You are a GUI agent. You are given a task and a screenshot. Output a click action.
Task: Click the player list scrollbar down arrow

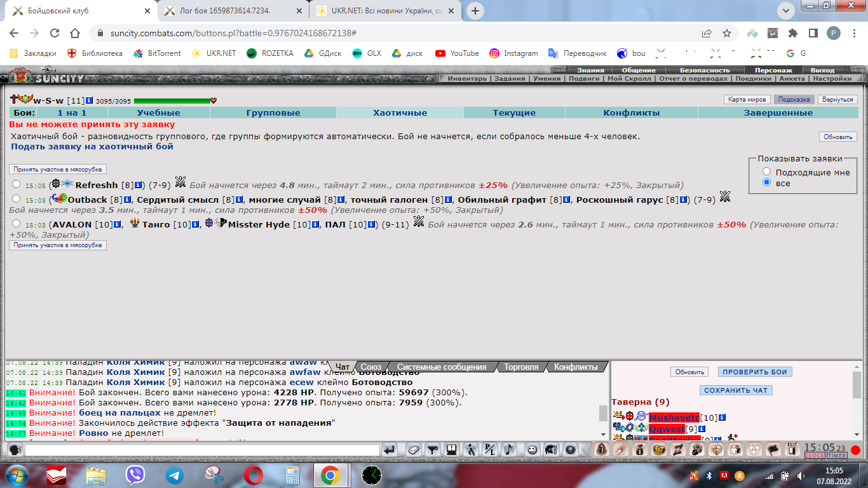[x=857, y=434]
